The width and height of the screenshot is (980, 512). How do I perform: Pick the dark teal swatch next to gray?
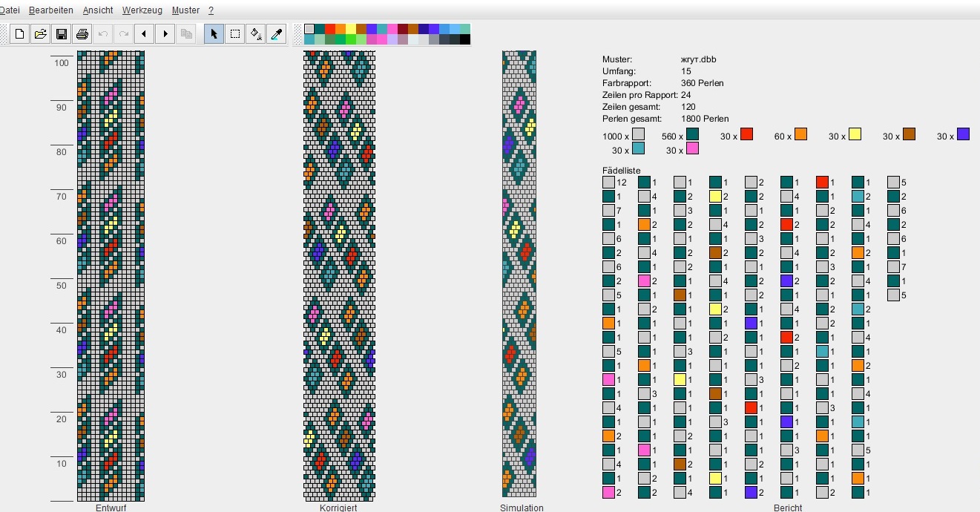click(x=320, y=29)
